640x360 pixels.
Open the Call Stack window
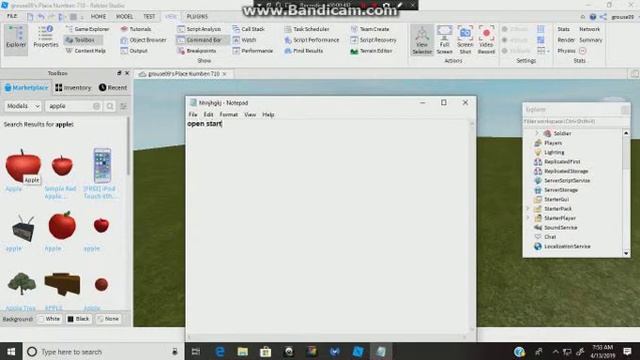tap(248, 29)
